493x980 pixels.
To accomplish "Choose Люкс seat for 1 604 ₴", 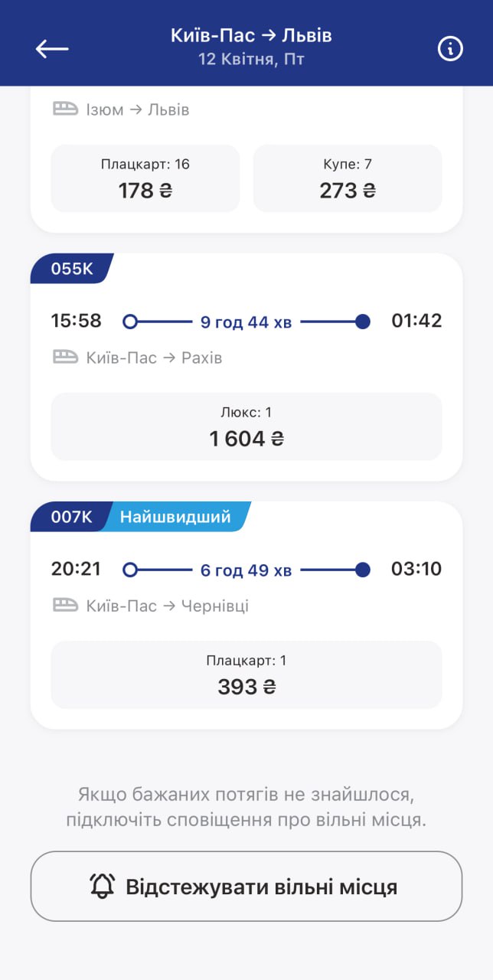I will pyautogui.click(x=246, y=426).
